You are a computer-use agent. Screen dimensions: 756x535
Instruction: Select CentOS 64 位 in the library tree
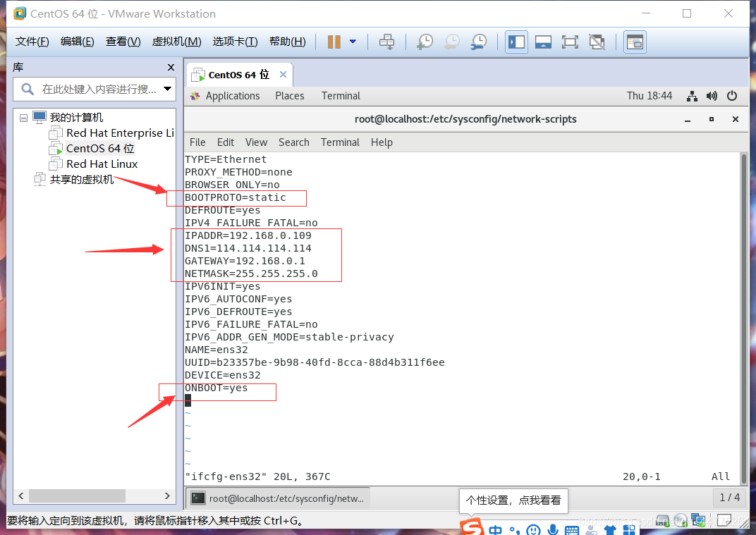(x=92, y=149)
